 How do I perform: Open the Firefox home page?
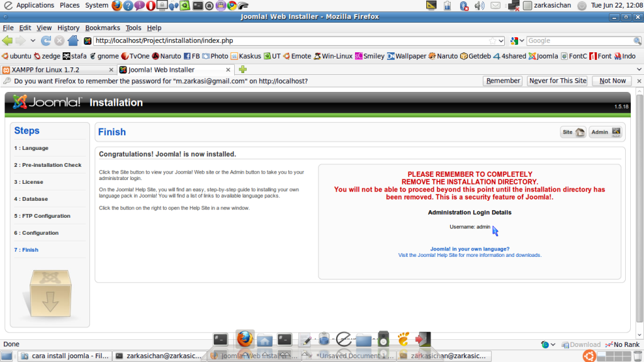click(73, 41)
